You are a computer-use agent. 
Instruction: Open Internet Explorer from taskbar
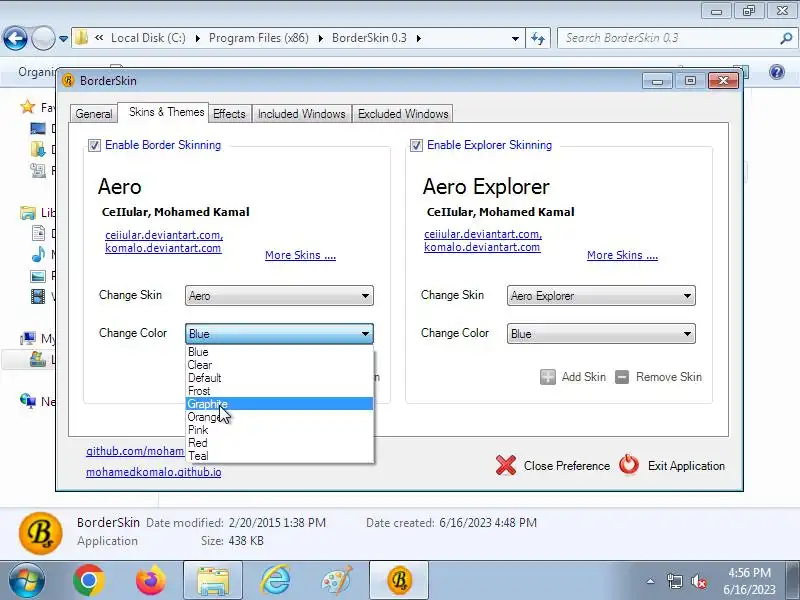click(275, 581)
